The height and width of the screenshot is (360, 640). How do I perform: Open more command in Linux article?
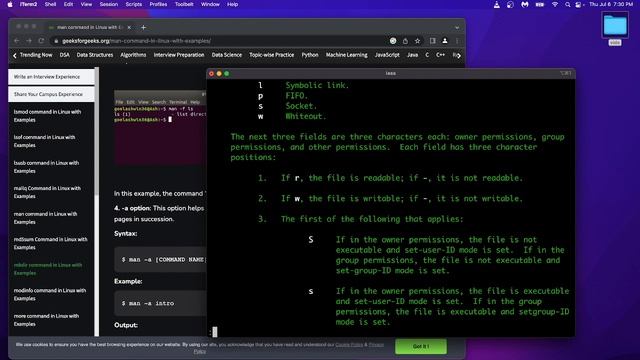46,320
